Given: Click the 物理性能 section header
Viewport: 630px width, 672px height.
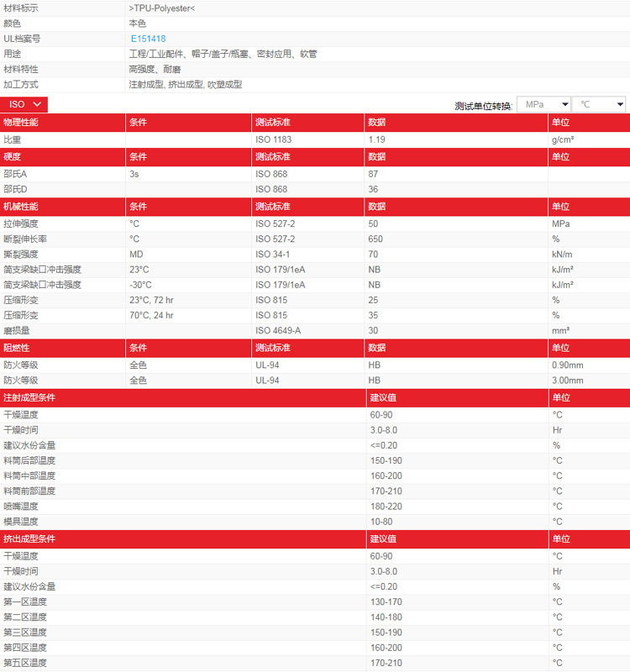Looking at the screenshot, I should pos(21,123).
